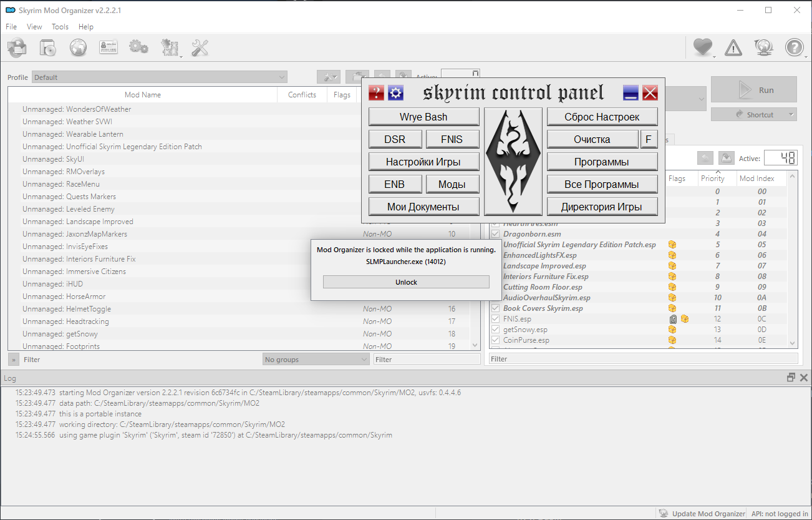Click the globe update icon in top toolbar

tap(764, 47)
